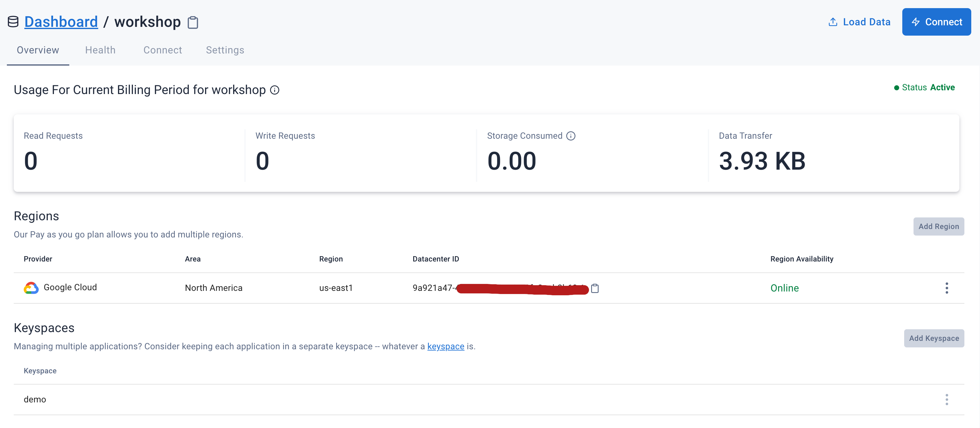
Task: Switch to the Health tab
Action: coord(100,50)
